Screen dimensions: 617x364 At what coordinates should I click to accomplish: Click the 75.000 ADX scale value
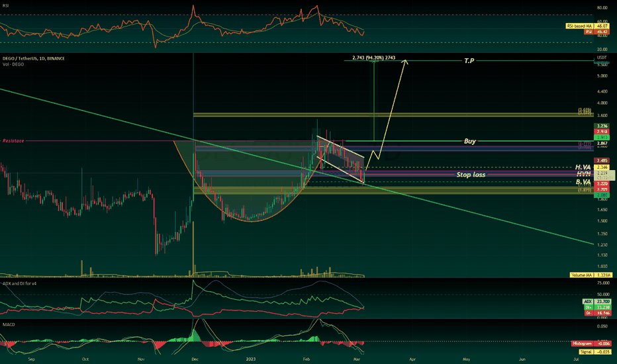[603, 283]
